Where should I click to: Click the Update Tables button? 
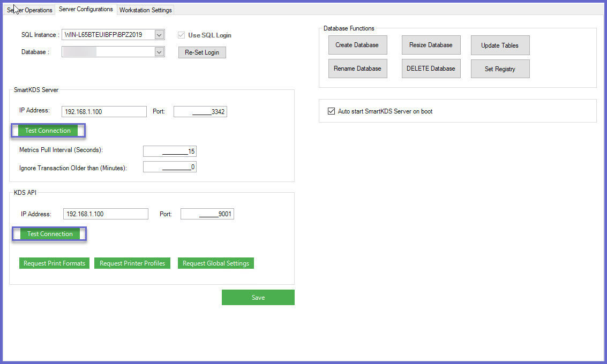pyautogui.click(x=500, y=45)
